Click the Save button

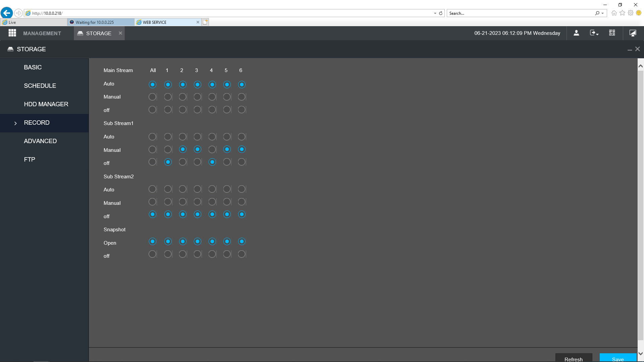(x=618, y=358)
